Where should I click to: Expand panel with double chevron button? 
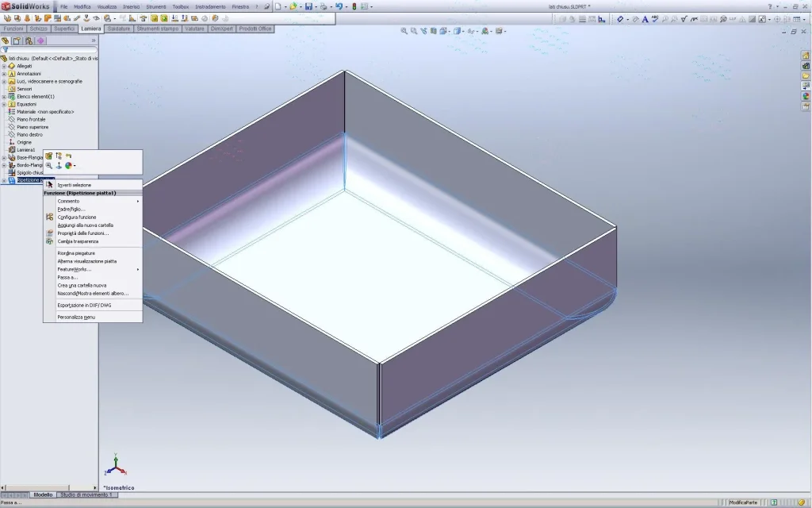[x=94, y=40]
